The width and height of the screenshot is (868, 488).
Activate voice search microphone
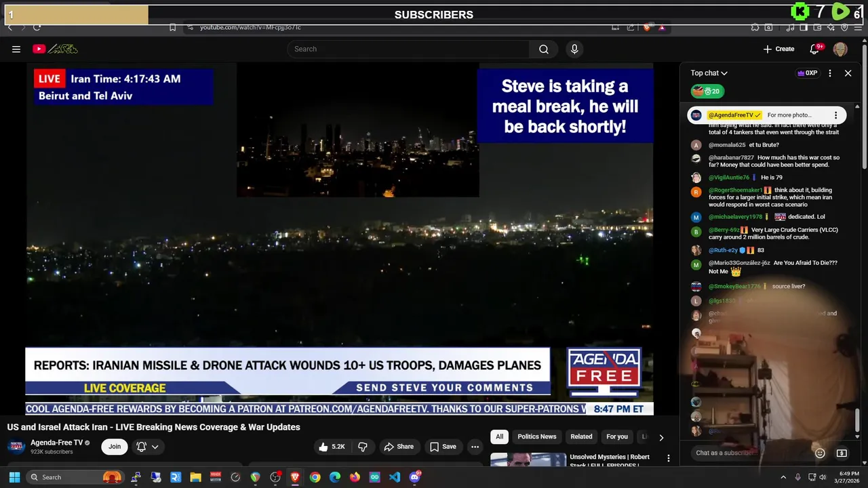tap(574, 49)
